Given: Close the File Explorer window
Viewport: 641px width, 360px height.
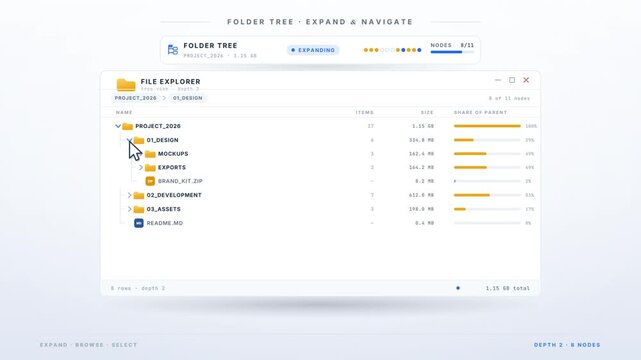Looking at the screenshot, I should (x=526, y=80).
